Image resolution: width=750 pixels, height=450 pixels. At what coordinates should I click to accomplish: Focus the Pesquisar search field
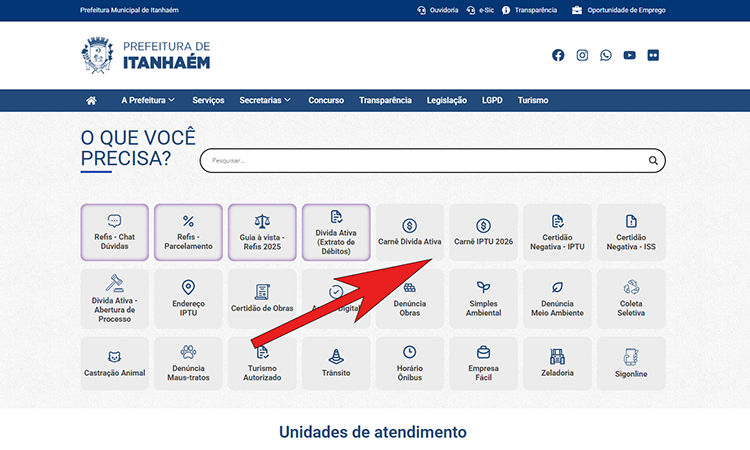[420, 160]
